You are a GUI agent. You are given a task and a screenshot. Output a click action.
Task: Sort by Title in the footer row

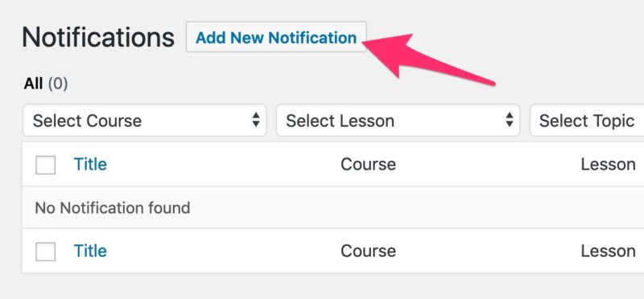point(90,251)
